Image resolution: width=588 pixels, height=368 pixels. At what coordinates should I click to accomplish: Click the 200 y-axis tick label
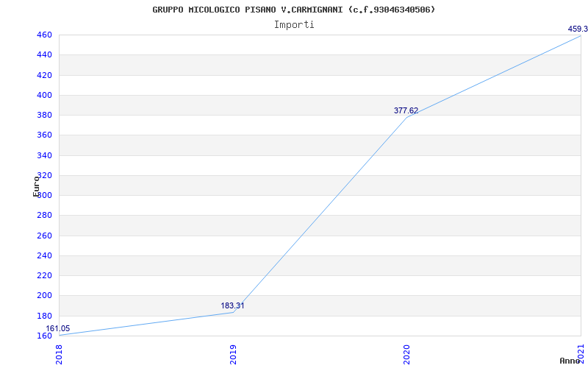click(x=44, y=296)
